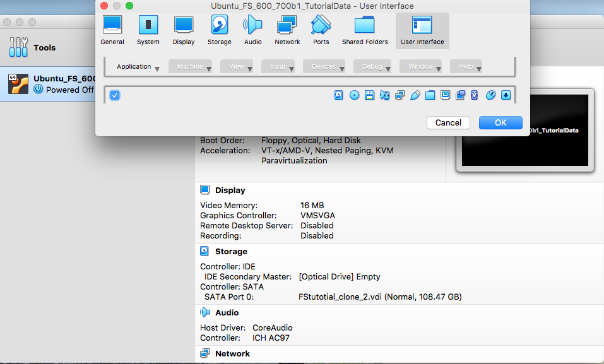
Task: Switch to the Network settings tab
Action: point(287,30)
